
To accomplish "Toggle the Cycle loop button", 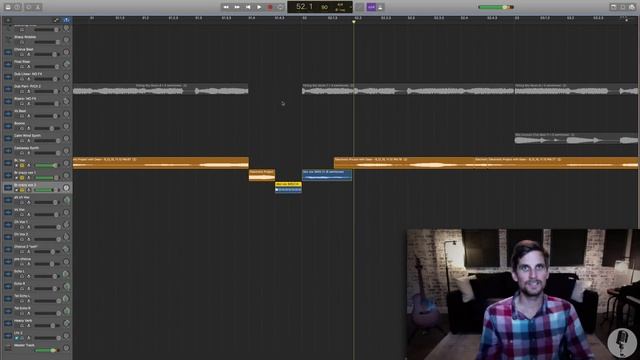I will pyautogui.click(x=280, y=7).
